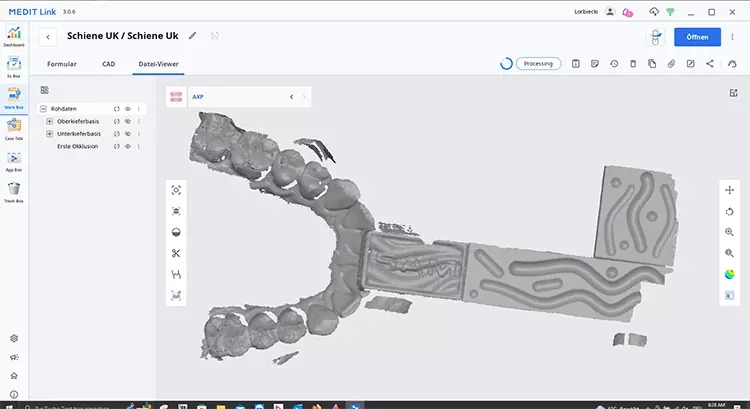Open Rohdaten row more options

click(x=139, y=109)
